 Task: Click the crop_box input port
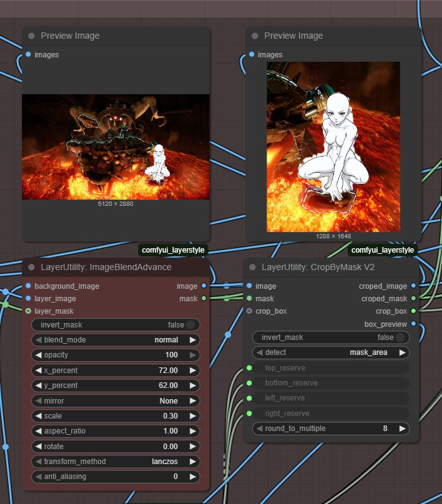(x=250, y=311)
